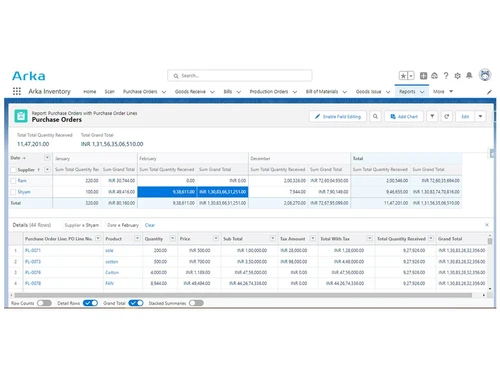
Task: Open the App Launcher grid icon
Action: [17, 91]
